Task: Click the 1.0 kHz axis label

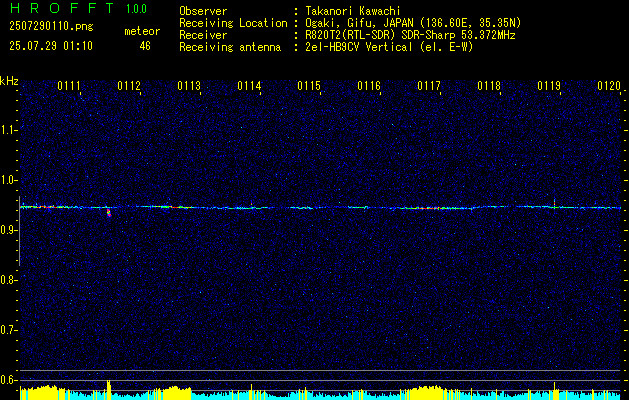Action: coord(9,180)
